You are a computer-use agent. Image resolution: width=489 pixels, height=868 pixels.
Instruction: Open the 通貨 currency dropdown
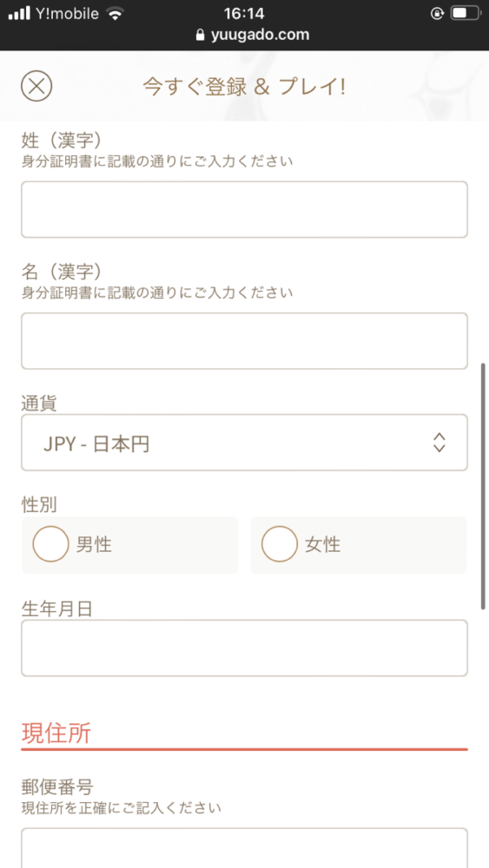(244, 443)
